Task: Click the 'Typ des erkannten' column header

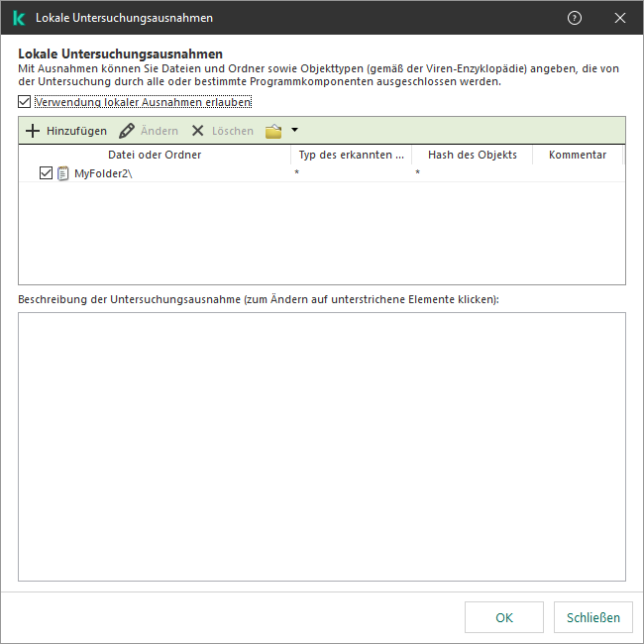Action: pyautogui.click(x=351, y=155)
